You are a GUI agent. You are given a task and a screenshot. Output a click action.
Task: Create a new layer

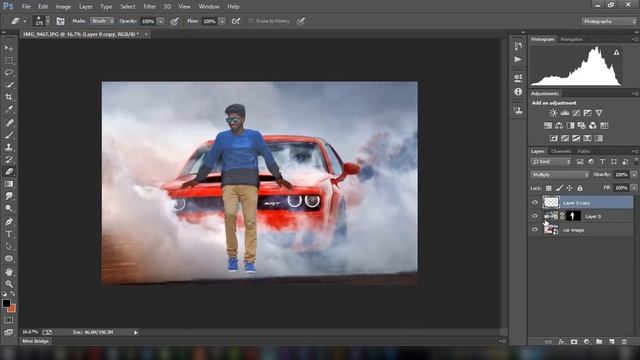611,342
